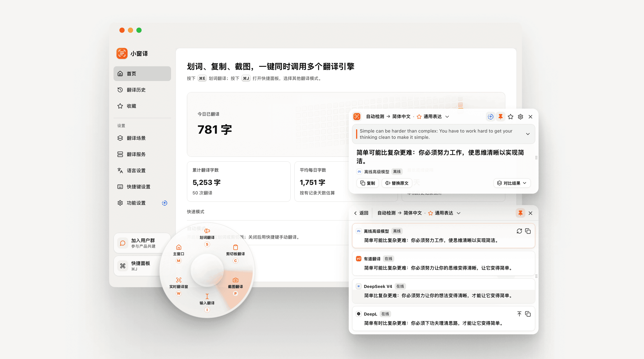Select 实时翻译窗 in radial menu
The width and height of the screenshot is (644, 359).
(x=178, y=286)
